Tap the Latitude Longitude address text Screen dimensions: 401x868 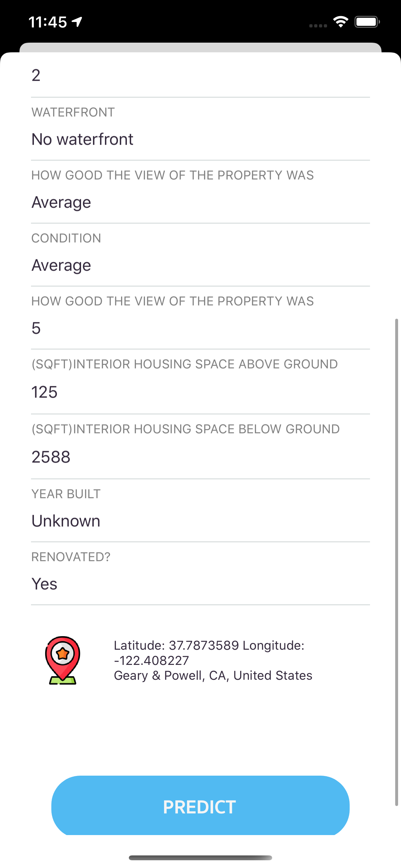213,660
